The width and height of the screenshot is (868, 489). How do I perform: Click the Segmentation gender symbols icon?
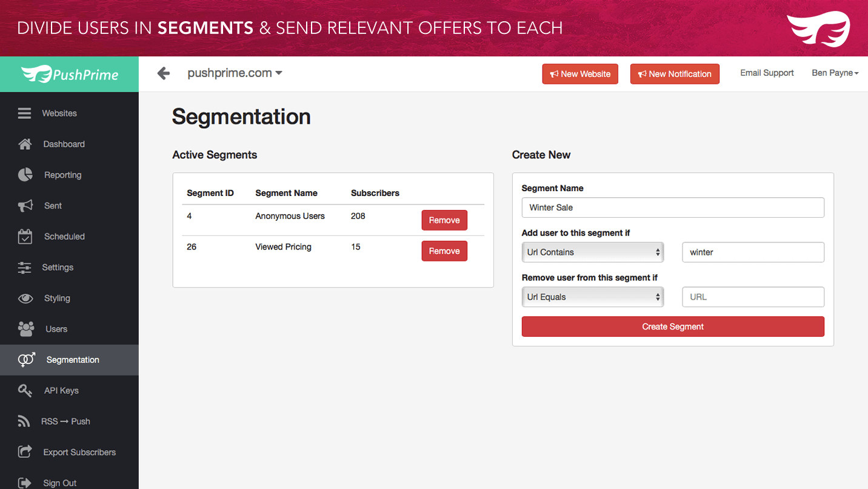(x=27, y=360)
